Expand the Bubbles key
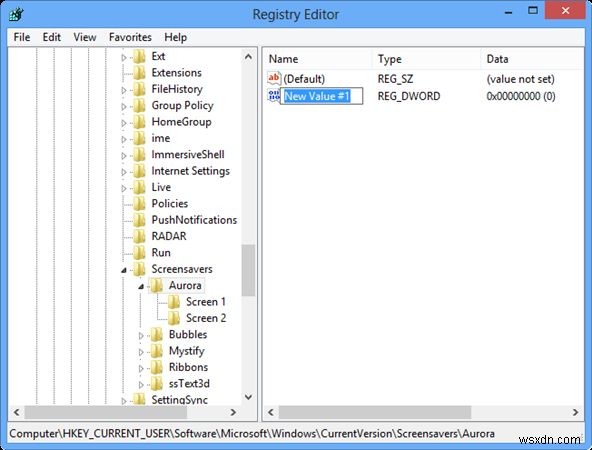Viewport: 592px width, 450px height. coord(141,336)
